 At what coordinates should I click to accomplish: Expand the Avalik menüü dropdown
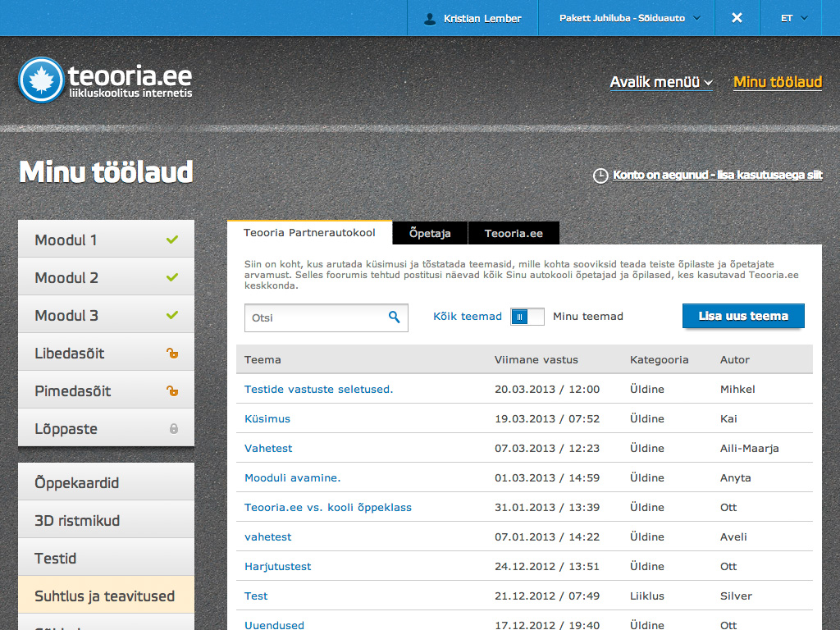661,82
